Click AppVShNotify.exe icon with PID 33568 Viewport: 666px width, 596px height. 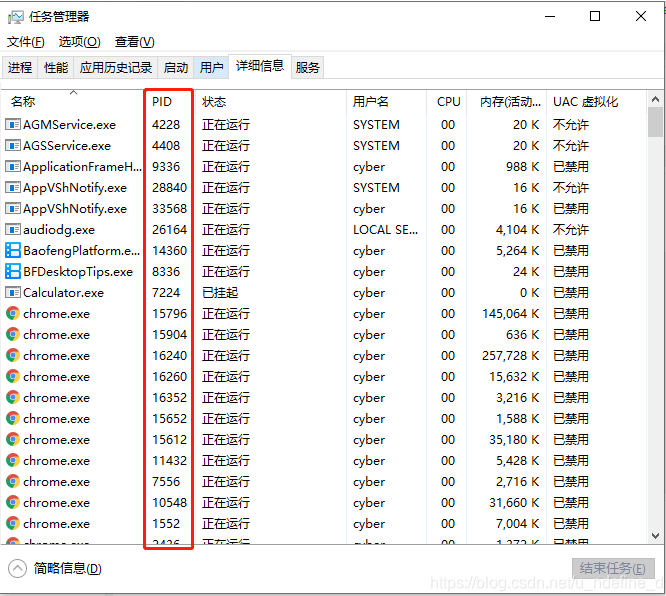13,209
